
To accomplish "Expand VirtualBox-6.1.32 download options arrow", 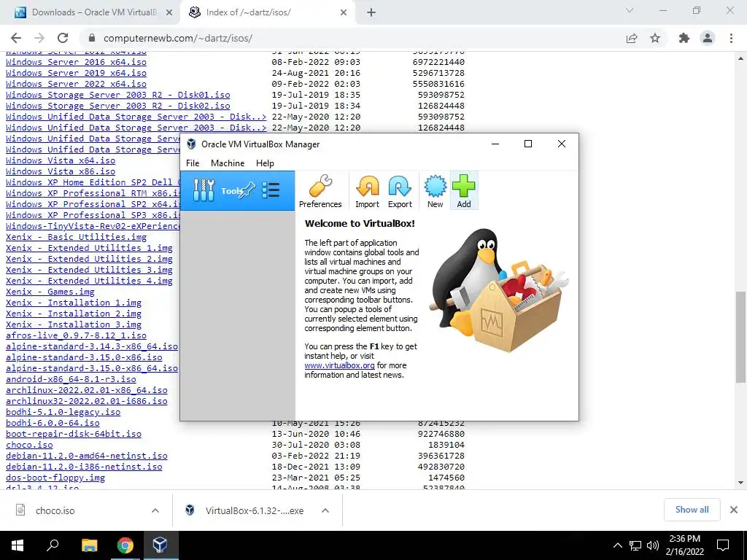I will (325, 510).
